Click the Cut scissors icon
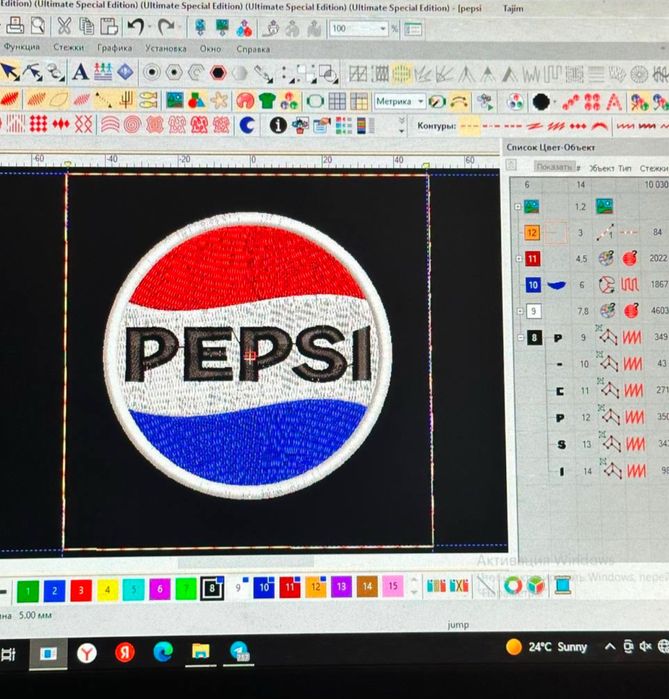Screen dimensions: 669x699 64,26
